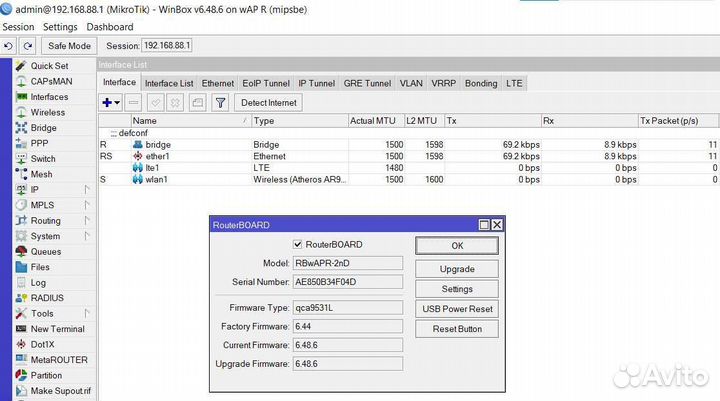
Task: Open the Dashboard menu
Action: (110, 27)
